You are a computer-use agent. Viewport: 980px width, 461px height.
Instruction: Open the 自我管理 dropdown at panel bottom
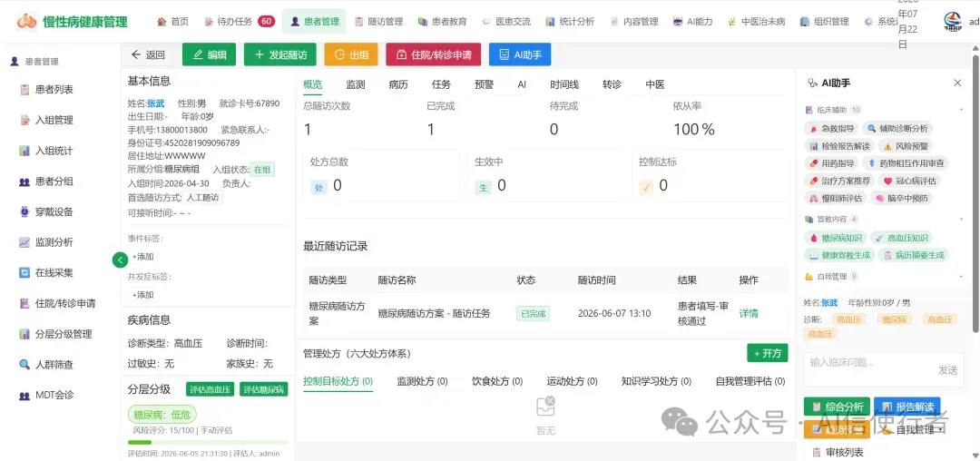913,430
